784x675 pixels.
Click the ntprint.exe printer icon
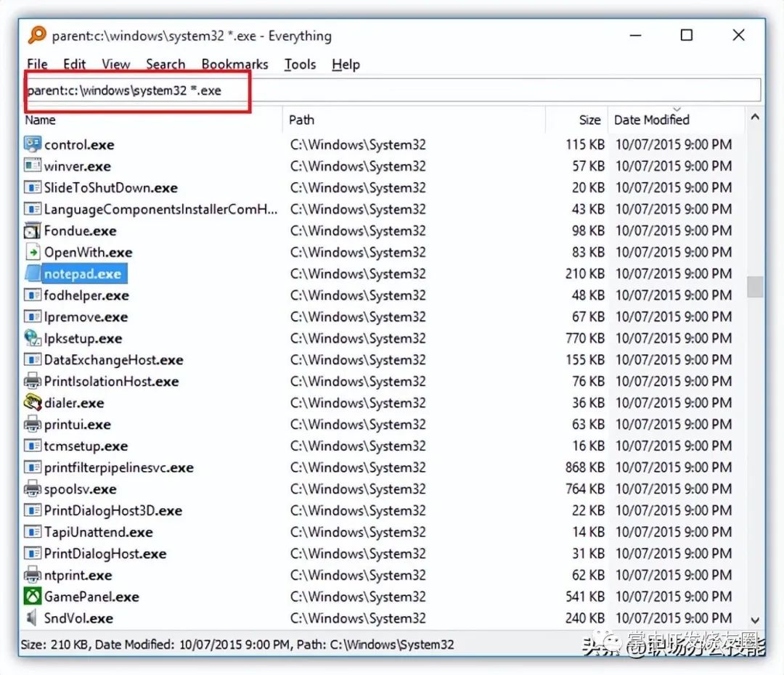click(33, 575)
